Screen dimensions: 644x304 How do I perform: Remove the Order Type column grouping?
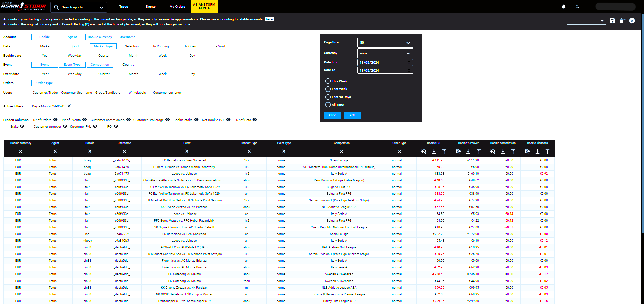399,151
